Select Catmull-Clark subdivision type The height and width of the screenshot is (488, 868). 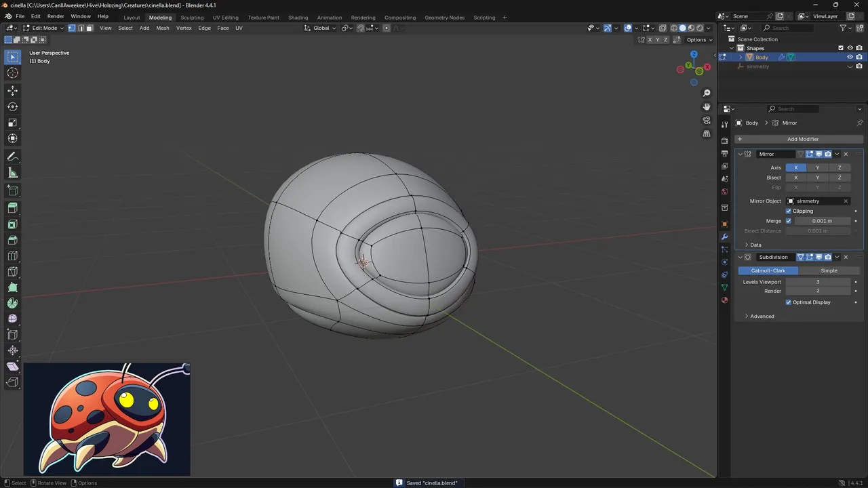[x=768, y=270]
